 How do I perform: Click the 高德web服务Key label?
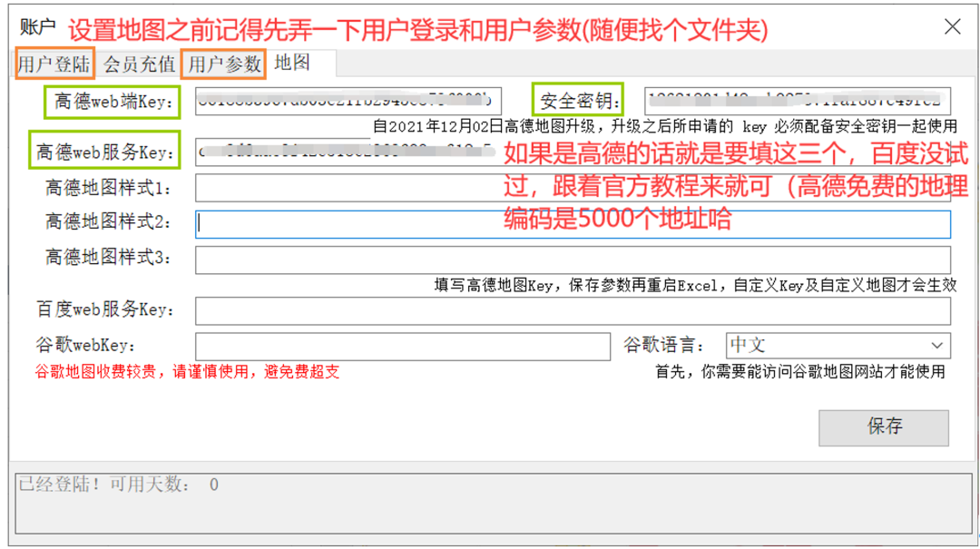(x=104, y=152)
